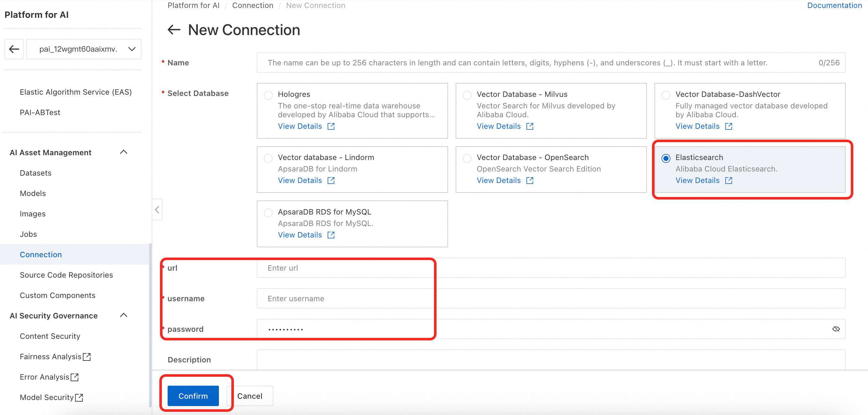868x415 pixels.
Task: Click the blue Confirm button
Action: pos(193,396)
